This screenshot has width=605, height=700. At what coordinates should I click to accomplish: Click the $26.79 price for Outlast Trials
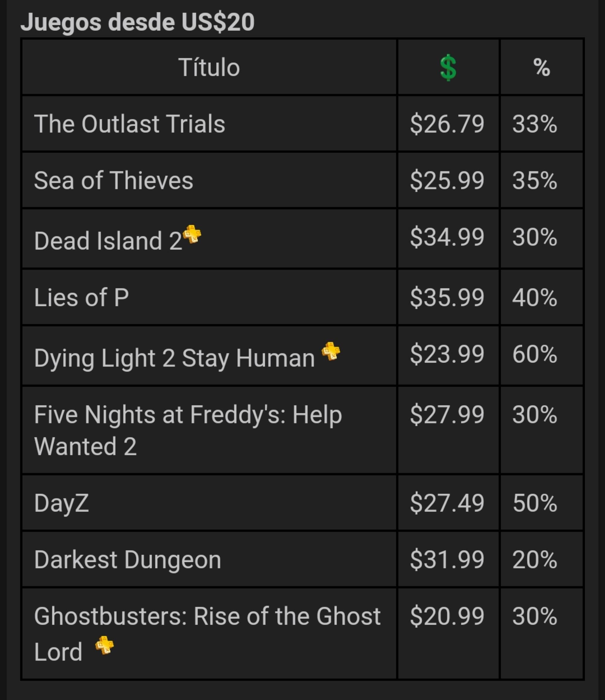(x=447, y=124)
